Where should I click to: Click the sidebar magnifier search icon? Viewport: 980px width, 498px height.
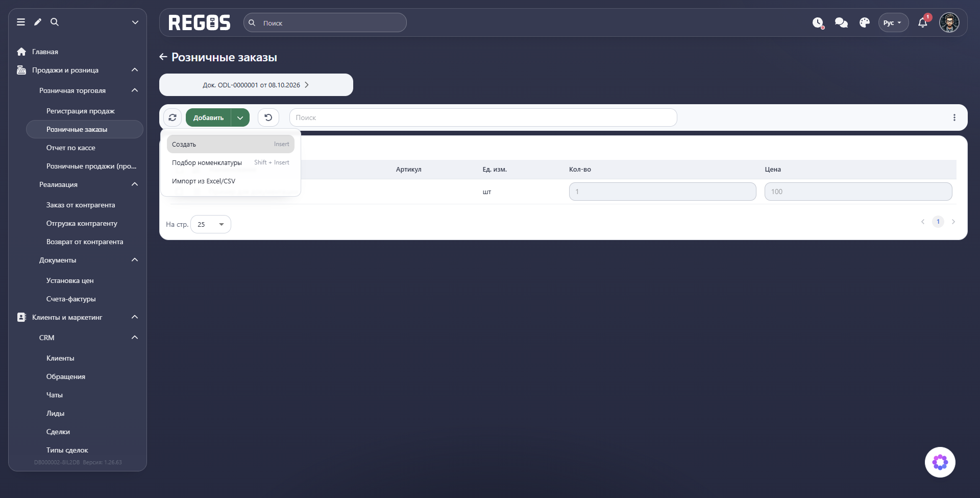(x=55, y=22)
